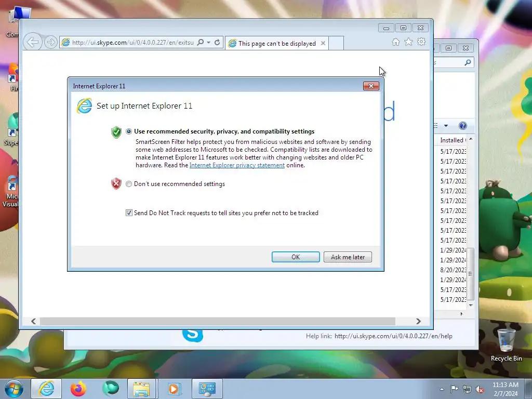Click the Skype logo in details pane

point(193,335)
